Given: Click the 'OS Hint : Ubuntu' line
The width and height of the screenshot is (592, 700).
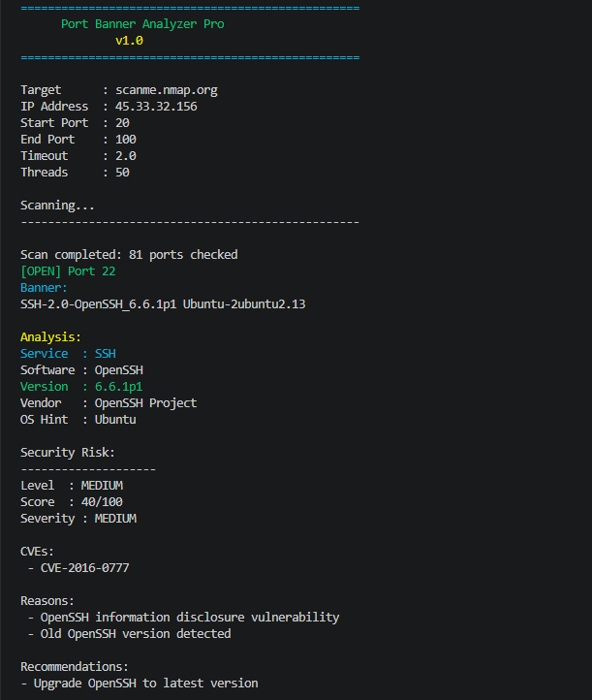Looking at the screenshot, I should tap(78, 420).
